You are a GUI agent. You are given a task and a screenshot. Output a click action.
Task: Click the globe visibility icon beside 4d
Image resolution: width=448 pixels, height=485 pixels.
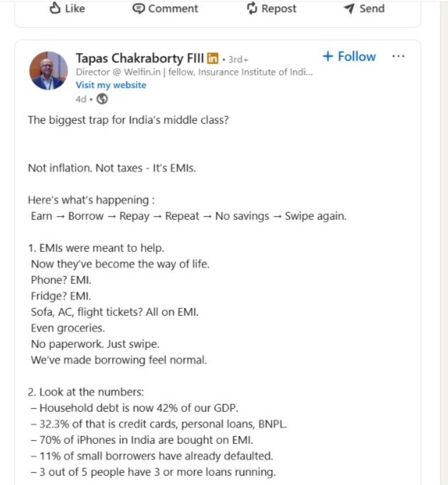[102, 99]
